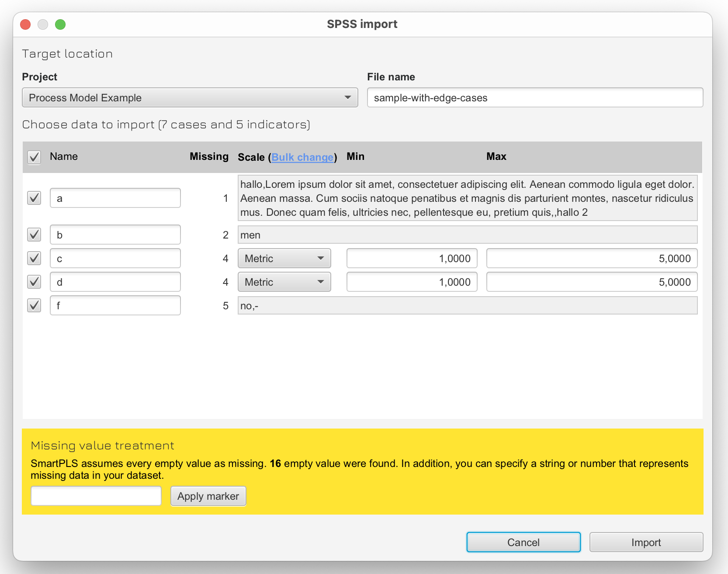Screen dimensions: 728x574
Task: Cancel the SPSS import dialog
Action: [523, 542]
